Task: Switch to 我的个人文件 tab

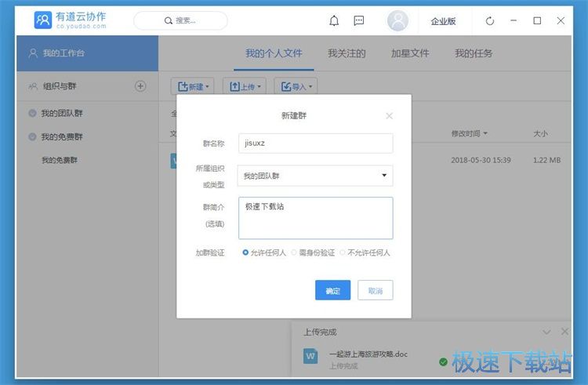Action: (274, 53)
